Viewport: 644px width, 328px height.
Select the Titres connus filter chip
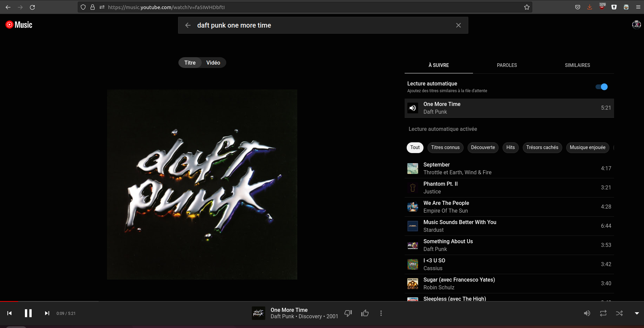(x=445, y=147)
